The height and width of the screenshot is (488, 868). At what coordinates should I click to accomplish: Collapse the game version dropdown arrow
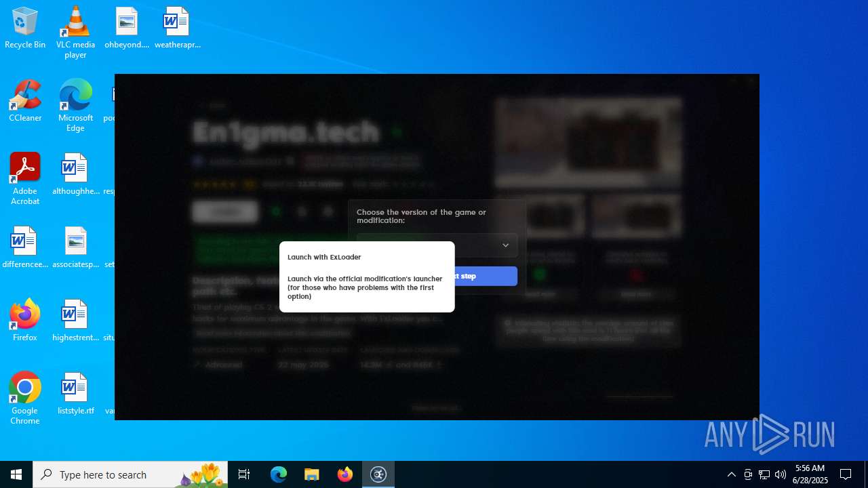[505, 245]
